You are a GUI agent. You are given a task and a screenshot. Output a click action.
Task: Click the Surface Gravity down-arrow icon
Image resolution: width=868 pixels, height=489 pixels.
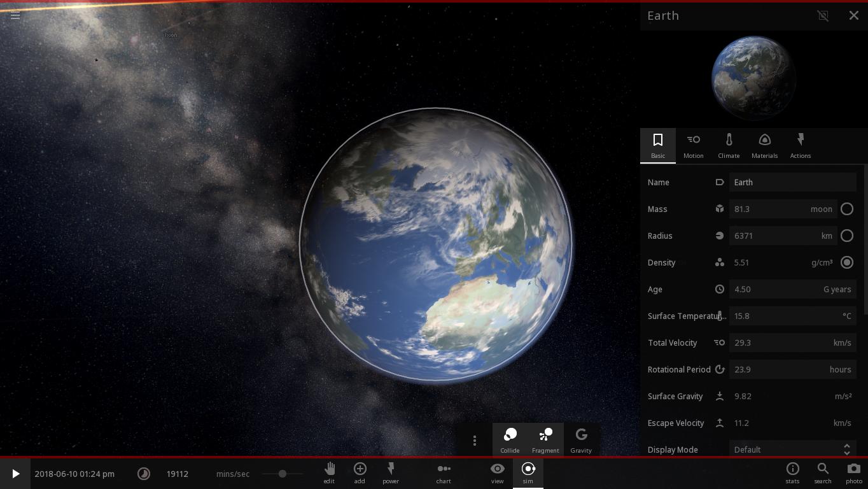[720, 396]
